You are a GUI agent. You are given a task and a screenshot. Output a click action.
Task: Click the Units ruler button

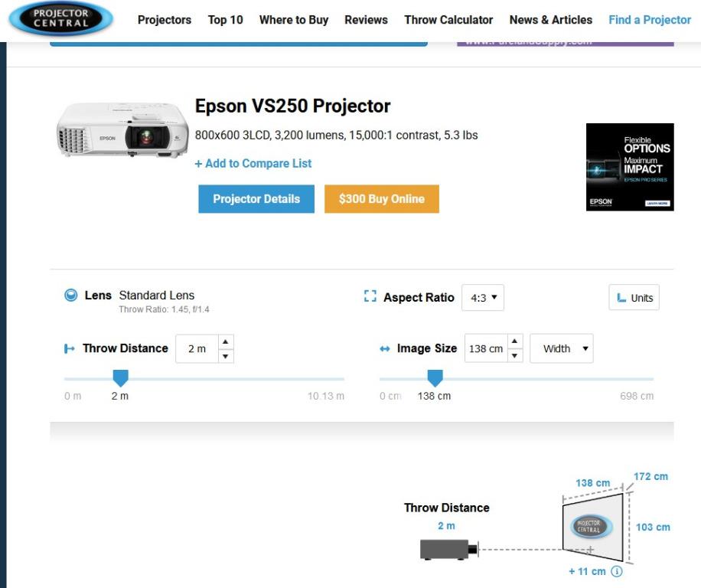[634, 298]
